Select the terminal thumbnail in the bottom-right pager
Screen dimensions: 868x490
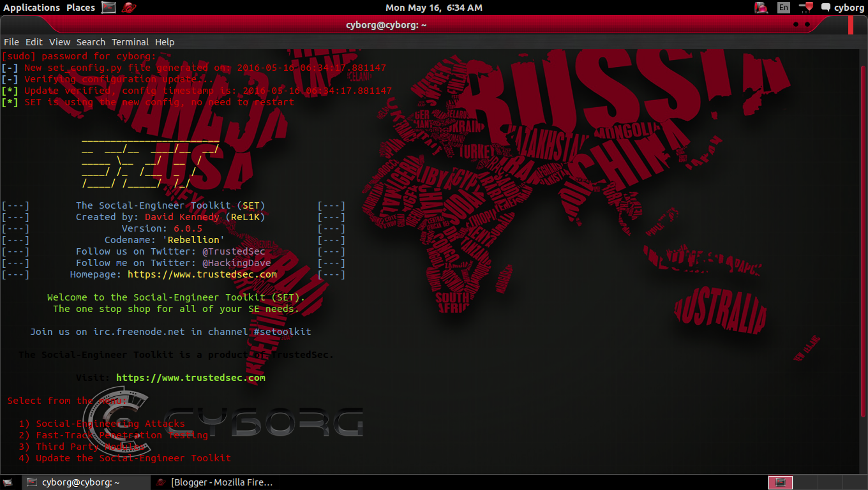(x=780, y=482)
